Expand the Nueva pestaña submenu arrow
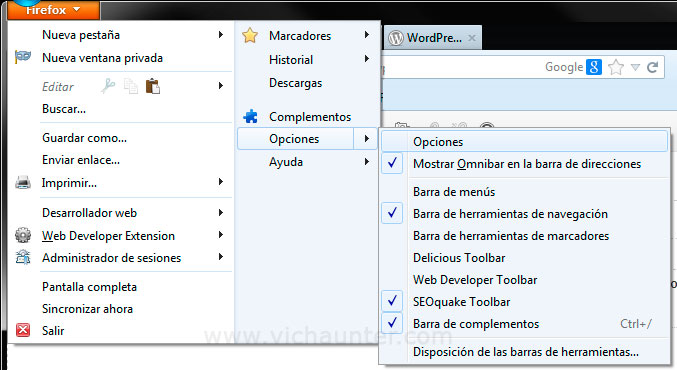The height and width of the screenshot is (370, 677). 221,35
